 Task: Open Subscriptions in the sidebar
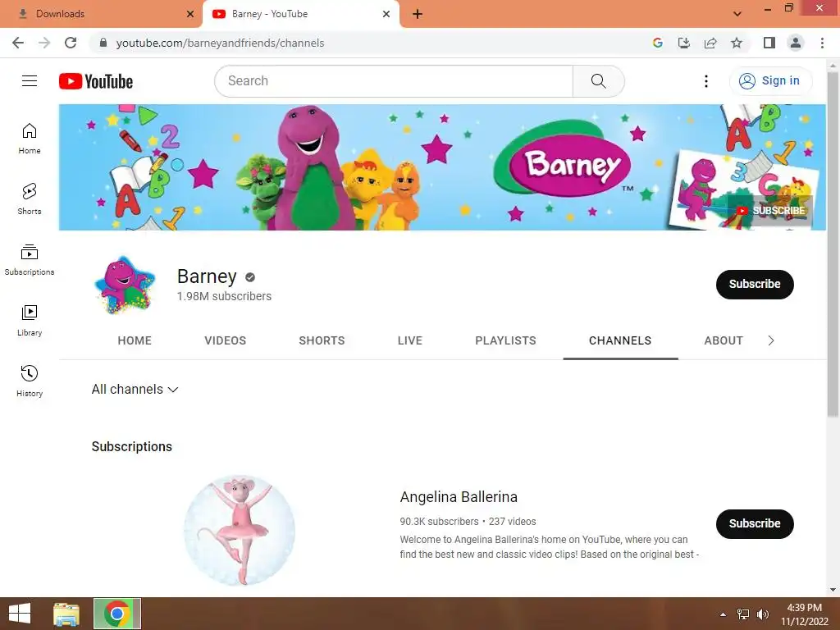[30, 260]
